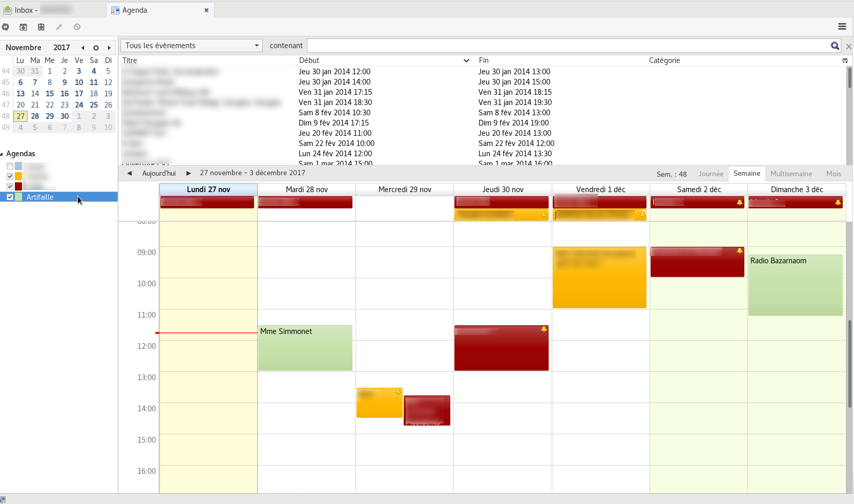The width and height of the screenshot is (854, 504).
Task: Select the red event on Jeudi at 11:30
Action: point(502,348)
